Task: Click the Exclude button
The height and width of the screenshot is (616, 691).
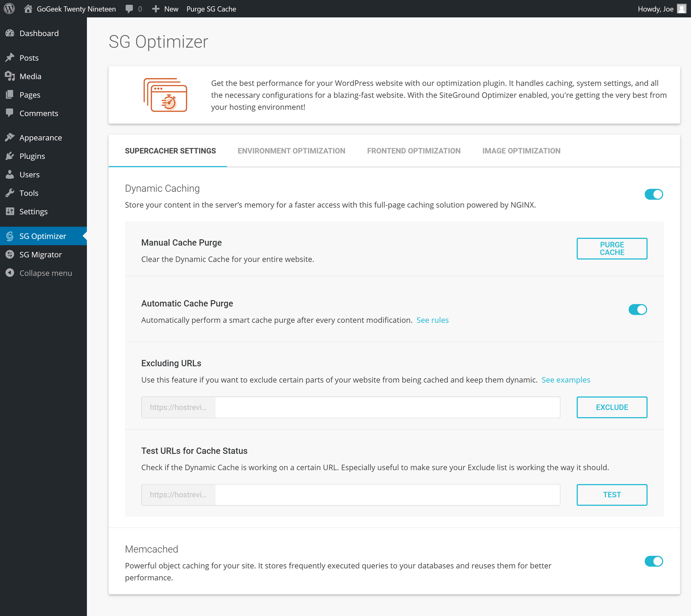Action: pyautogui.click(x=612, y=407)
